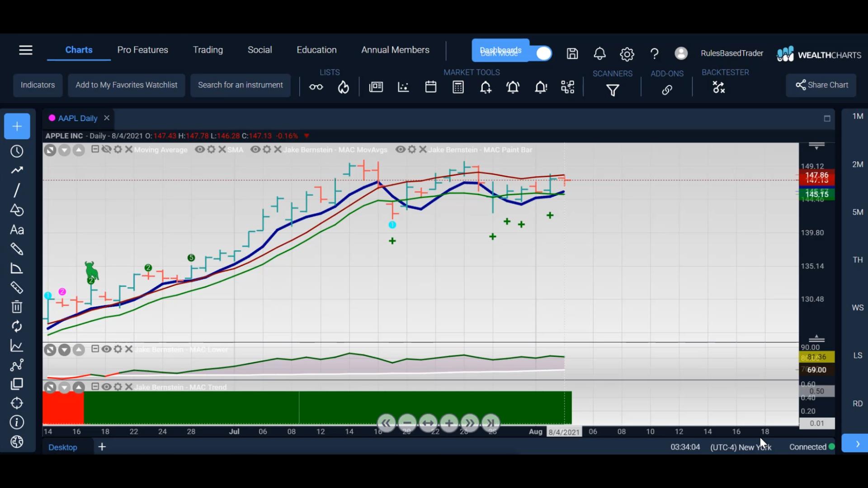
Task: Open the grid widgets market tool
Action: coord(568,87)
